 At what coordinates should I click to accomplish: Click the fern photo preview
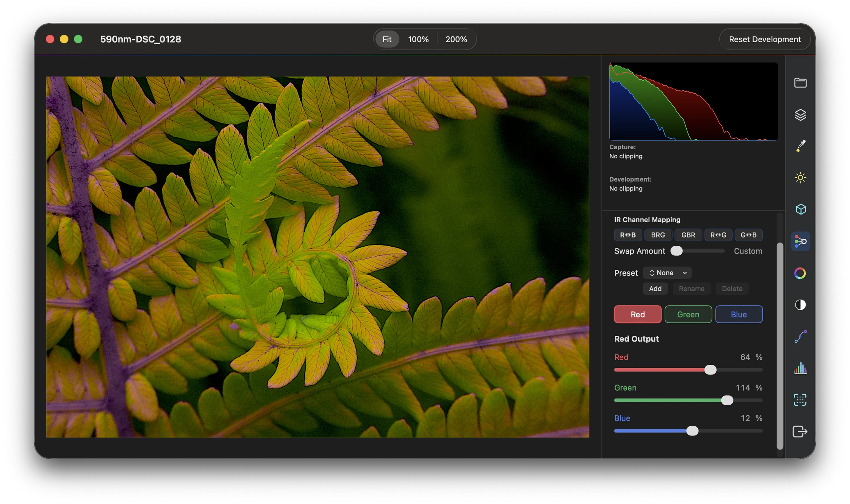point(318,257)
